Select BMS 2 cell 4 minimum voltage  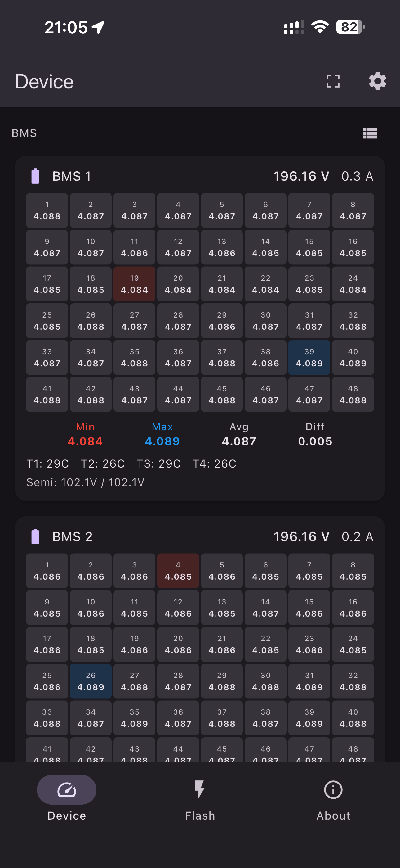(178, 571)
